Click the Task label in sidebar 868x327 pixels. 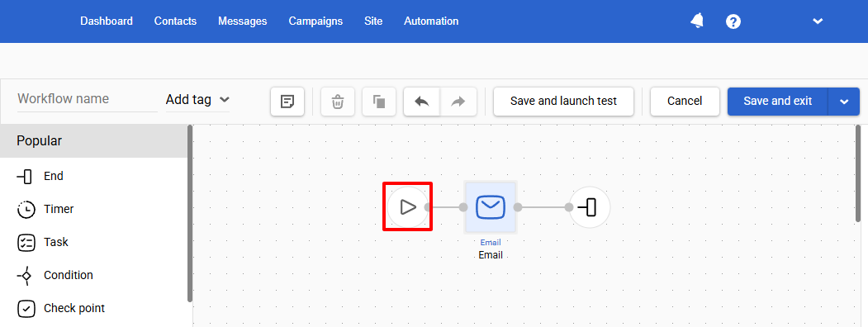[x=56, y=242]
